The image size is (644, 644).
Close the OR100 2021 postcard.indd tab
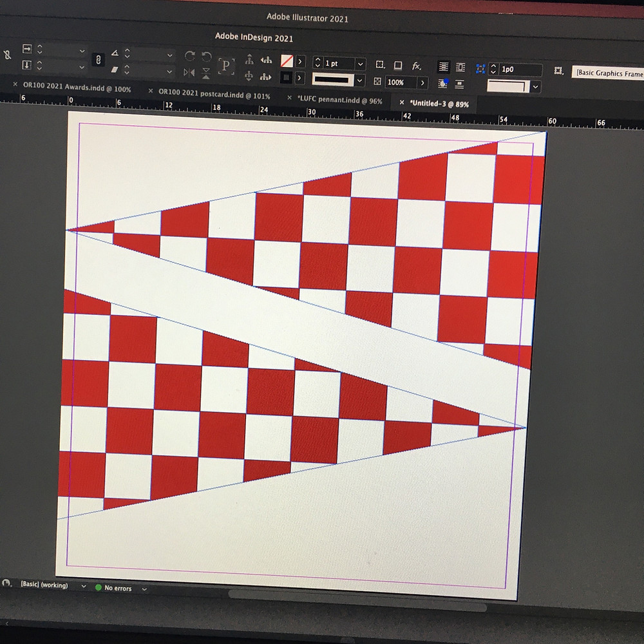coord(150,91)
